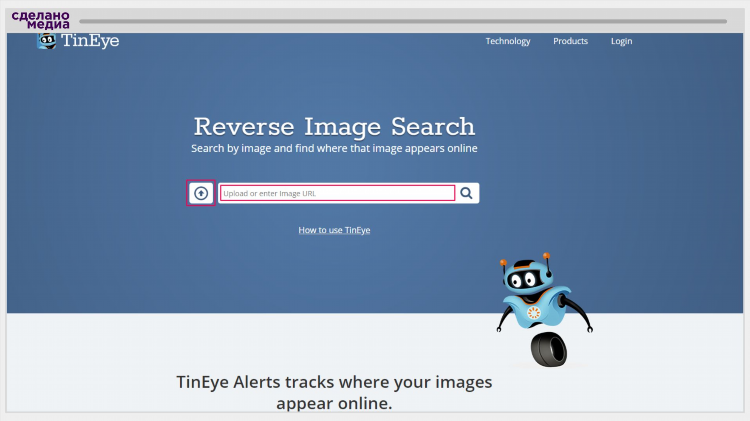The height and width of the screenshot is (421, 750).
Task: Click the TinEye wordmark in the header
Action: click(x=90, y=41)
